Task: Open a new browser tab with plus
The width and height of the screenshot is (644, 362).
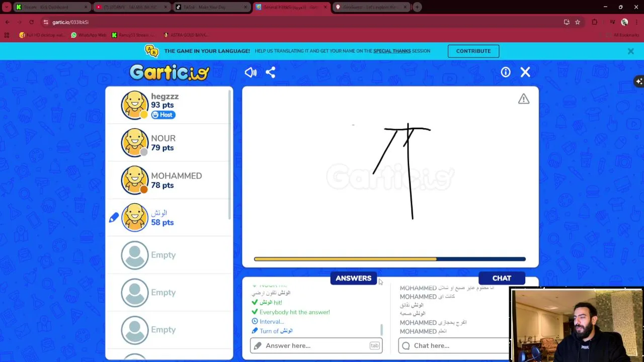Action: pyautogui.click(x=417, y=7)
